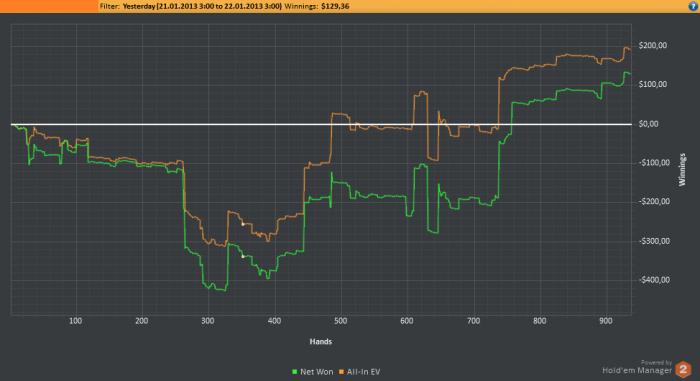Click the -$300,00 axis label
This screenshot has height=381, width=700.
click(654, 241)
